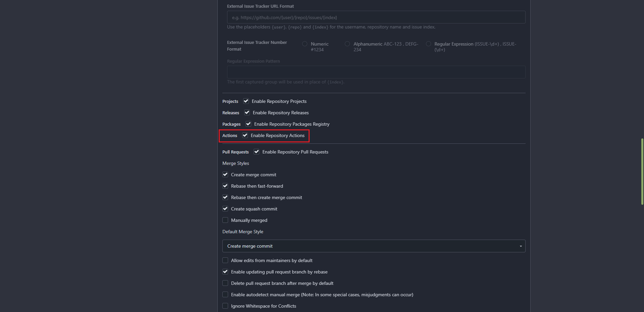Check Ignore Whitespace for Conflicts
Screen dimensions: 644x312
pyautogui.click(x=225, y=306)
